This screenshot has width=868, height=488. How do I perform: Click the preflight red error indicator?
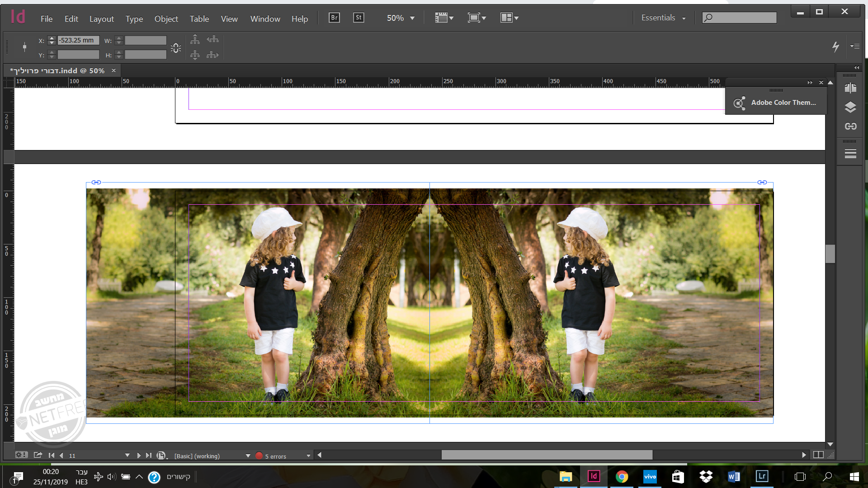click(259, 456)
